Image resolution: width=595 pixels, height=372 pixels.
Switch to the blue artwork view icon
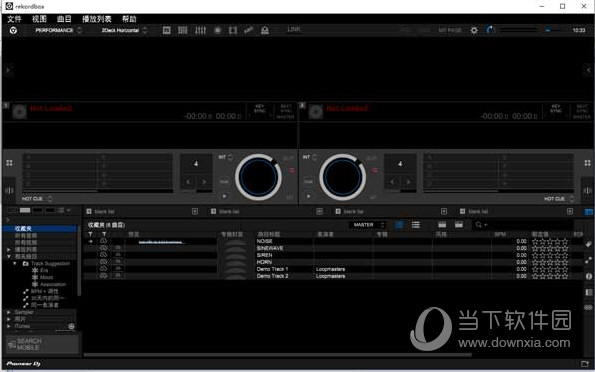[399, 225]
